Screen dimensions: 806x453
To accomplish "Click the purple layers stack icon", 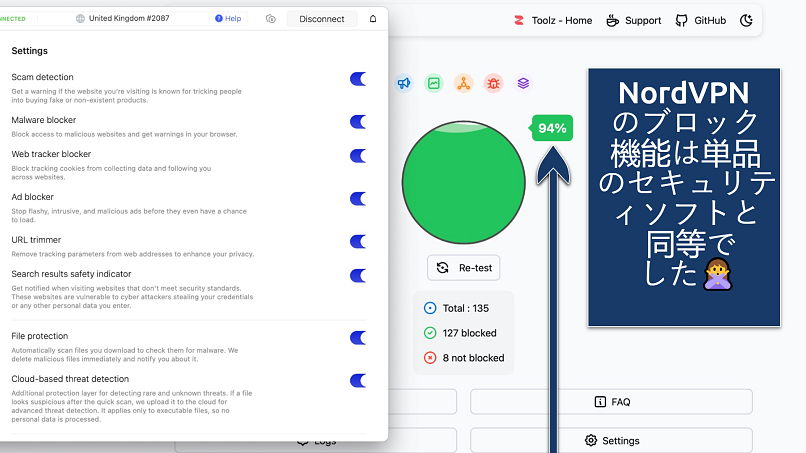I will click(x=523, y=83).
